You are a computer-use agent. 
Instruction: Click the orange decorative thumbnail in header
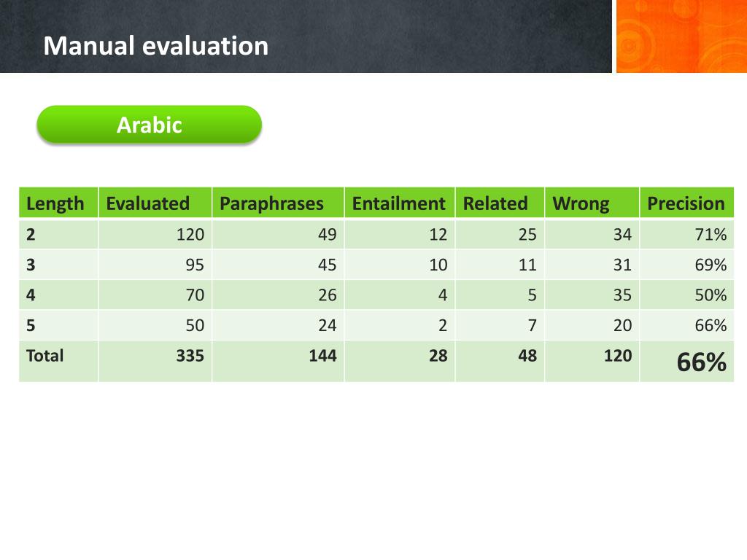point(682,36)
